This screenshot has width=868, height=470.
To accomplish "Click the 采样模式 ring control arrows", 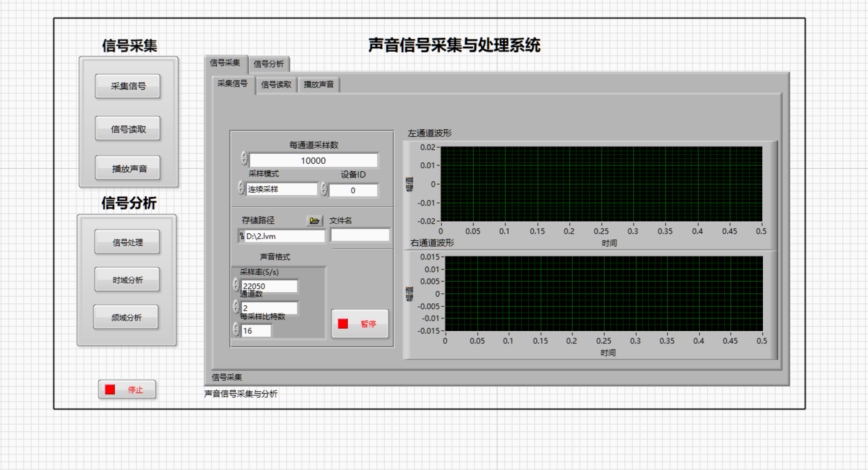I will click(x=241, y=188).
